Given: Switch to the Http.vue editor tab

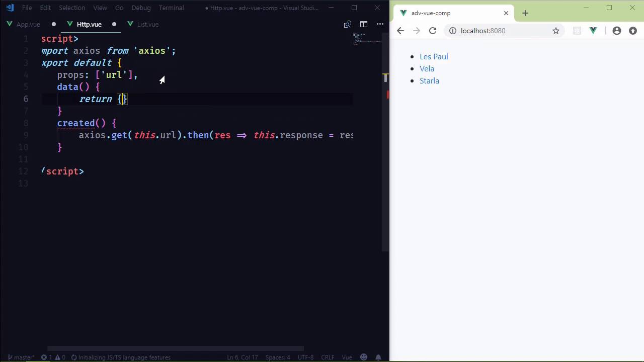Looking at the screenshot, I should (89, 24).
